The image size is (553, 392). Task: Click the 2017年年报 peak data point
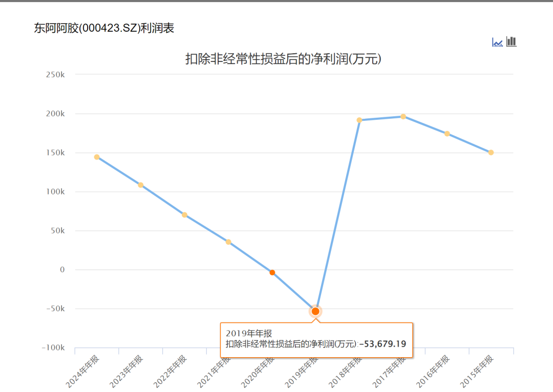[x=403, y=116]
